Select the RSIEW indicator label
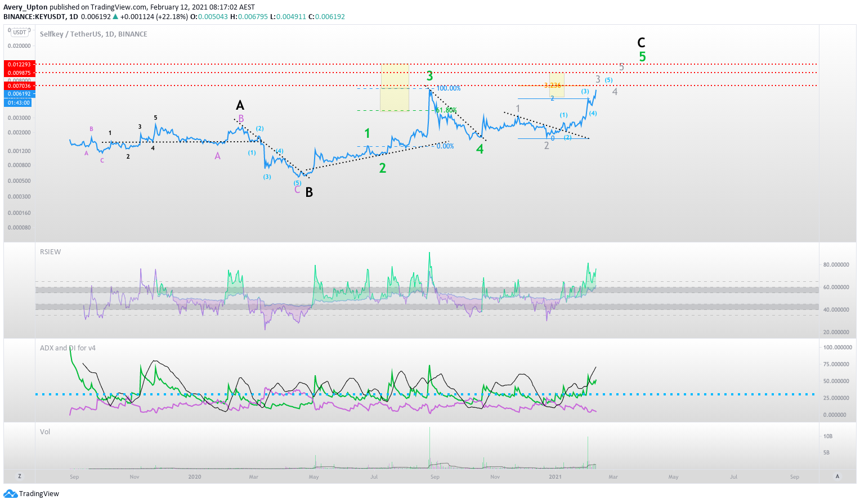Screen dimensions: 860x504 [51, 251]
